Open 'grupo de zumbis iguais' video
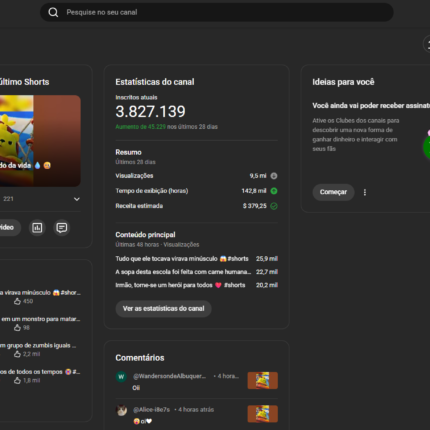 click(x=38, y=345)
